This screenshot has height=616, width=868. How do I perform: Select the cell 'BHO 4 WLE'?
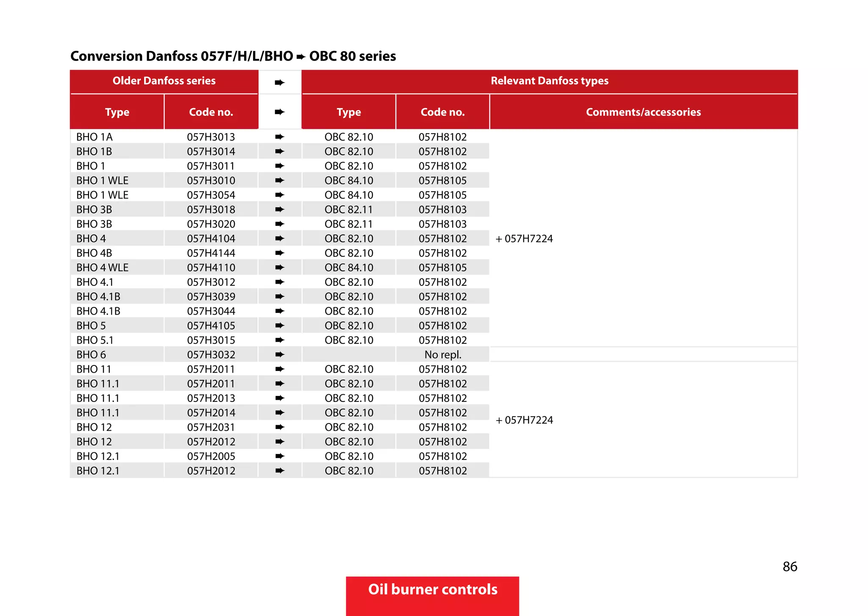point(103,268)
